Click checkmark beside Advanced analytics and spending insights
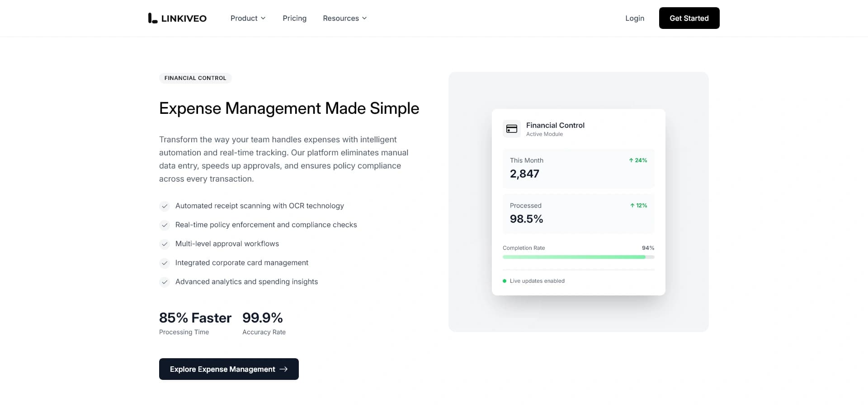 click(x=165, y=282)
